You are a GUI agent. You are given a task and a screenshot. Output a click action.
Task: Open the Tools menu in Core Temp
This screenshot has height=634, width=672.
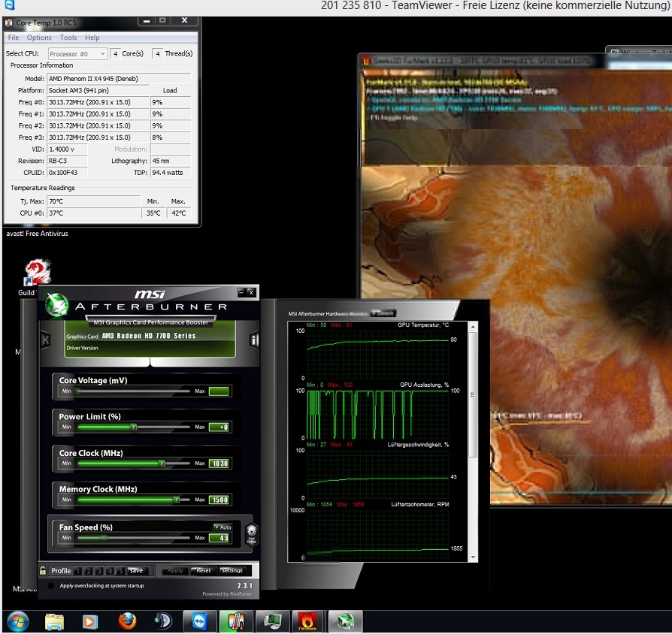coord(68,38)
